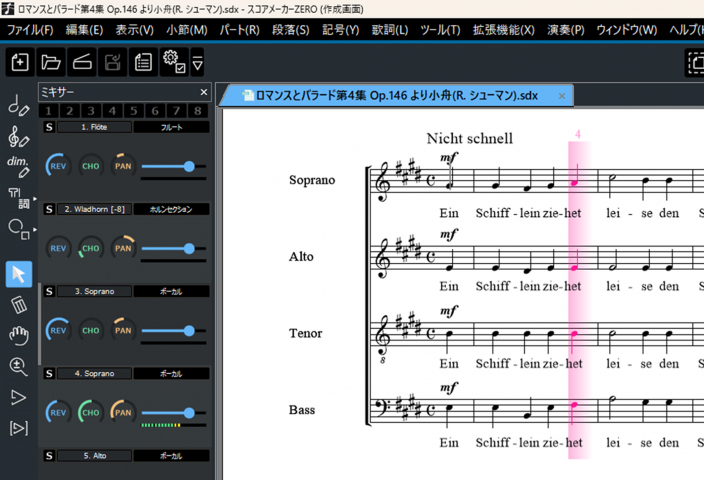Click the 3. Soprano track name button
The height and width of the screenshot is (480, 704).
pyautogui.click(x=94, y=291)
